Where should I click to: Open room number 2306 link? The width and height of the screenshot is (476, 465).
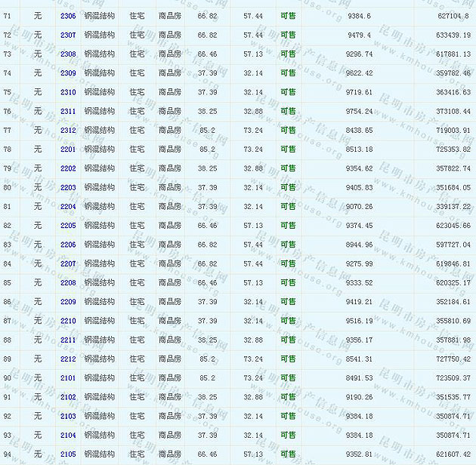pyautogui.click(x=68, y=16)
